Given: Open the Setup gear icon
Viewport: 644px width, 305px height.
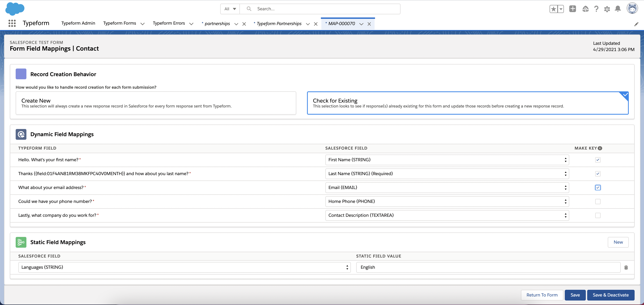Looking at the screenshot, I should (x=607, y=9).
